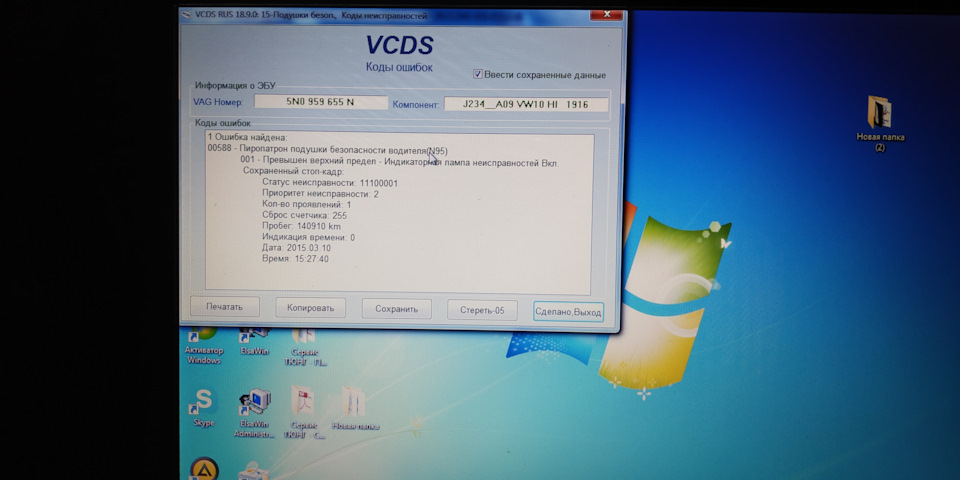This screenshot has height=480, width=960.
Task: Click the VAG Номер field 5N0 959 655 N
Action: point(321,102)
